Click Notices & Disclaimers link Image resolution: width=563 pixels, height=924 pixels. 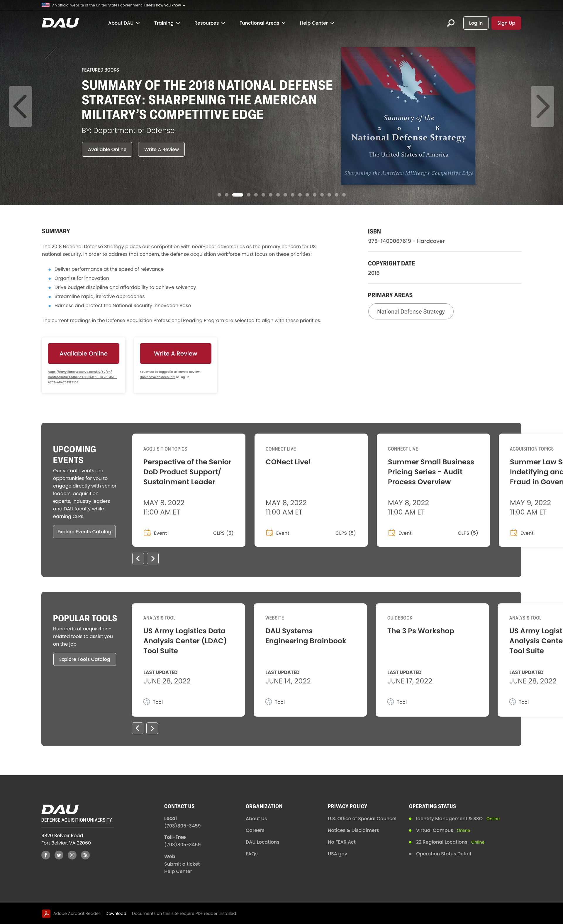coord(353,830)
